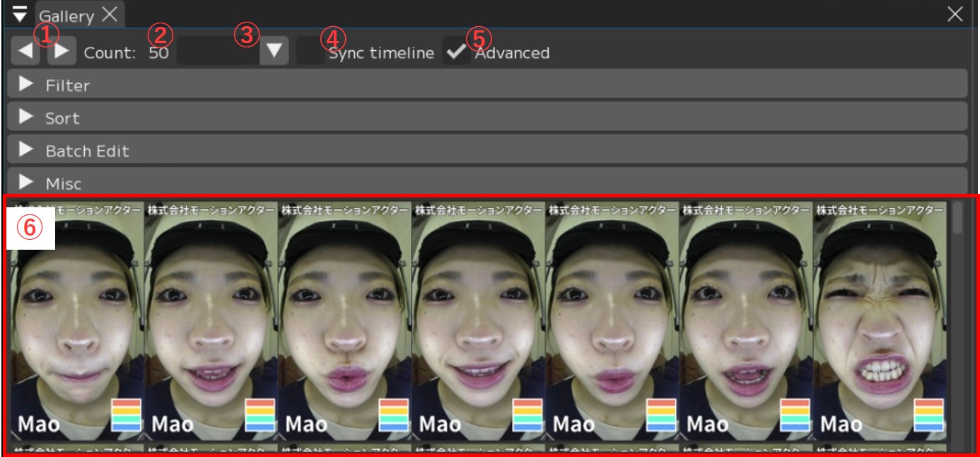
Task: Click the color bars icon on second thumbnail
Action: point(260,415)
